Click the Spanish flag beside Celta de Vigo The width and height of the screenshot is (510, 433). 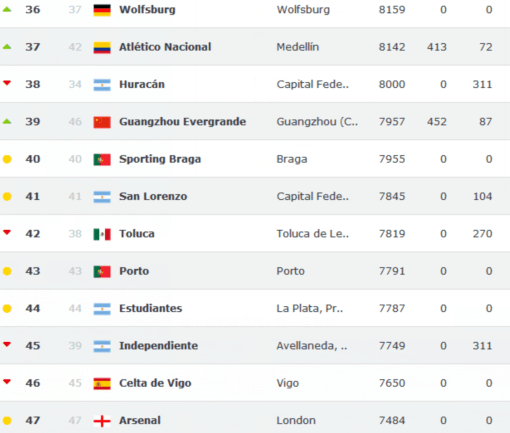pyautogui.click(x=102, y=383)
